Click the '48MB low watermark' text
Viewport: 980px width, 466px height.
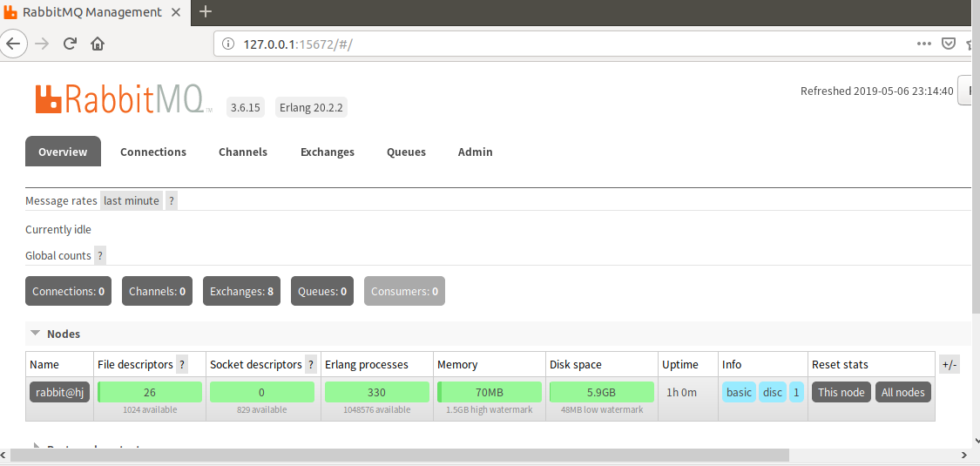[x=602, y=409]
